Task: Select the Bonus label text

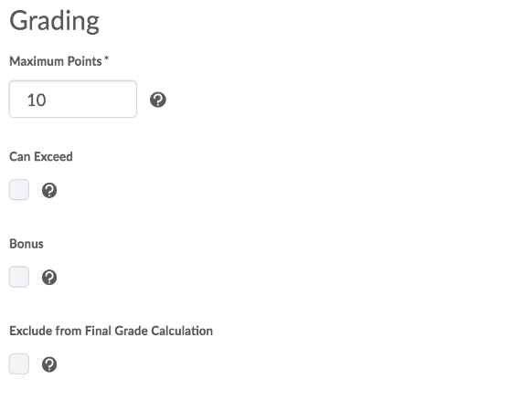Action: [27, 244]
